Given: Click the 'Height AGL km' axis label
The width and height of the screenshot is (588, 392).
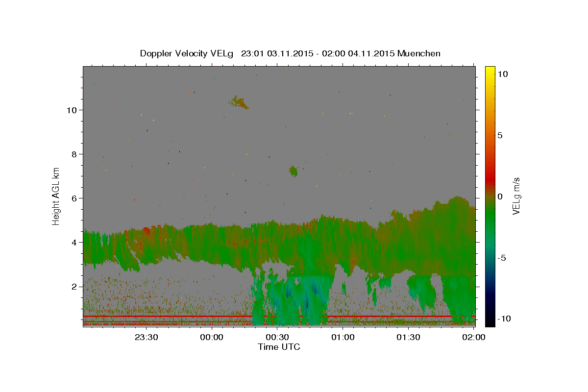Looking at the screenshot, I should (56, 196).
